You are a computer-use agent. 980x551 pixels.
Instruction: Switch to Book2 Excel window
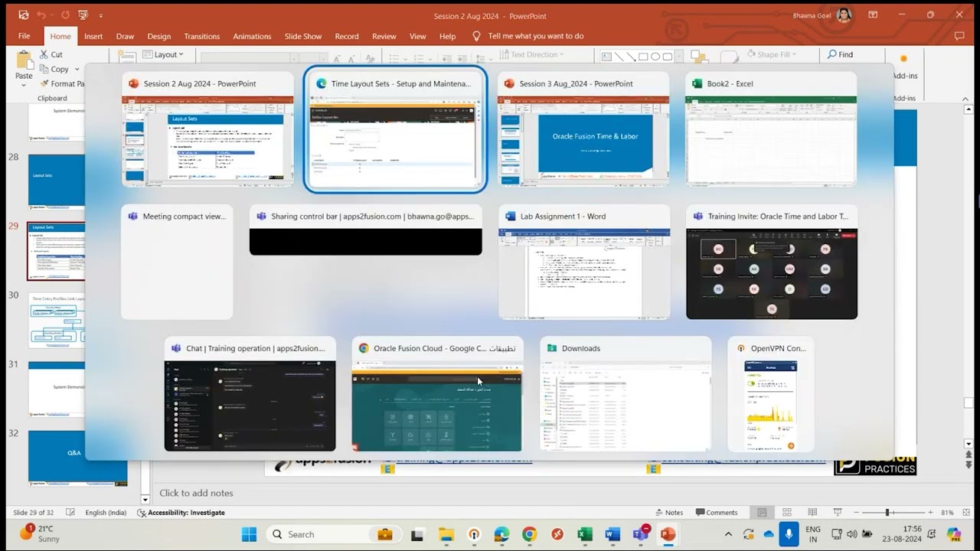tap(771, 129)
